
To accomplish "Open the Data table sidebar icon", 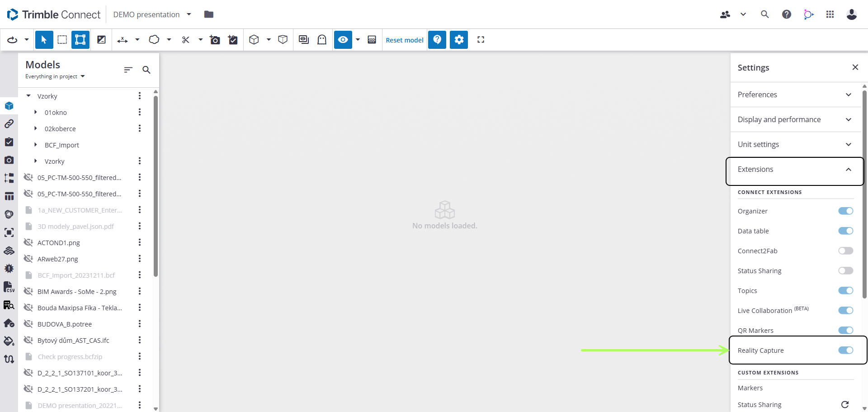I will [x=9, y=196].
